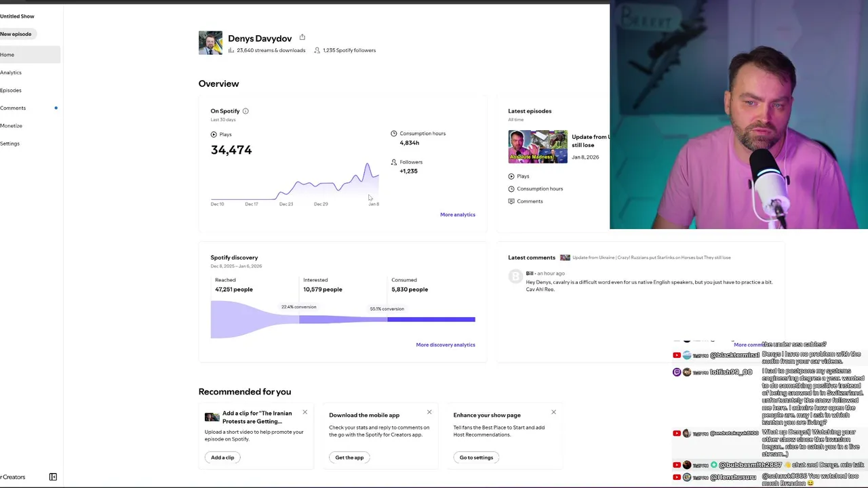This screenshot has width=868, height=488.
Task: Open the More analytics link
Action: tap(458, 215)
